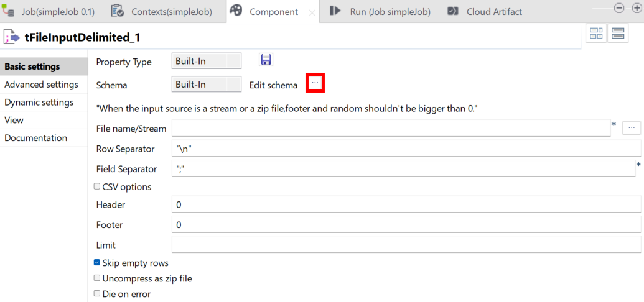The image size is (644, 302).
Task: Switch to grid layout view icon
Action: point(596,34)
